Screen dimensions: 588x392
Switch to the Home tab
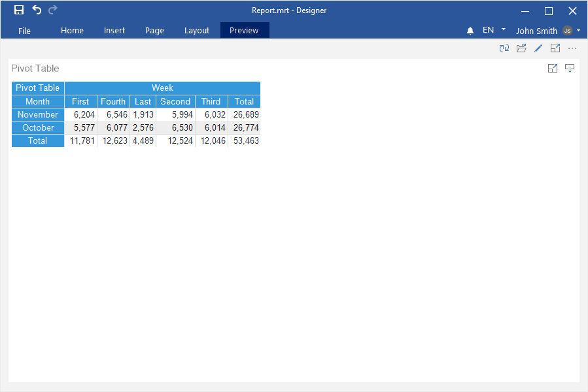[72, 31]
